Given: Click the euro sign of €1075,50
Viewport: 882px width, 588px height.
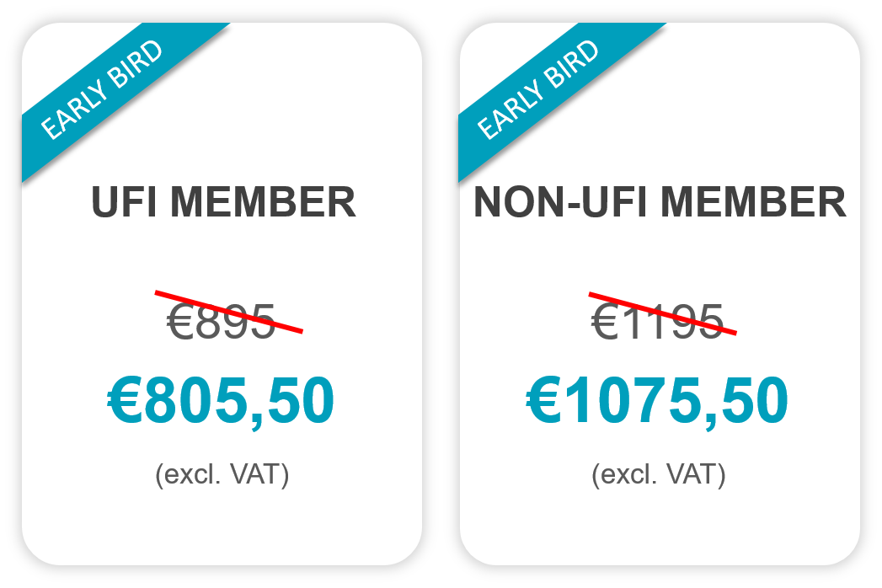Looking at the screenshot, I should point(543,401).
